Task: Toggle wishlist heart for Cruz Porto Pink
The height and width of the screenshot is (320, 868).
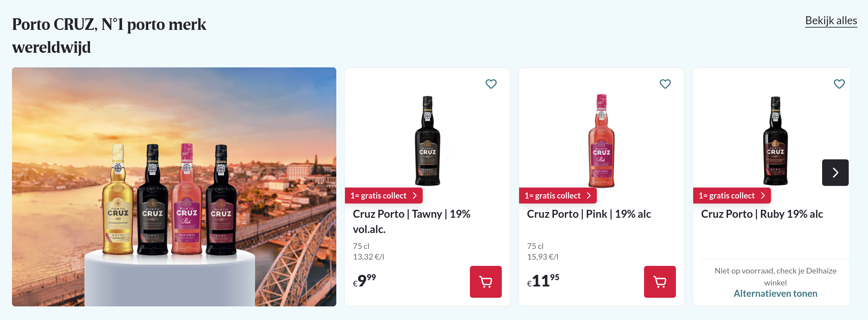Action: [665, 84]
